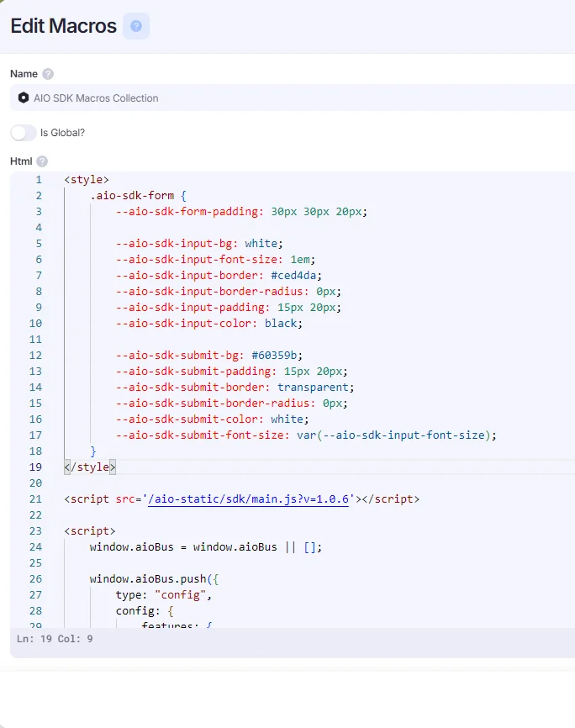Show the Name field help tooltip icon
This screenshot has width=575, height=728.
(x=48, y=74)
